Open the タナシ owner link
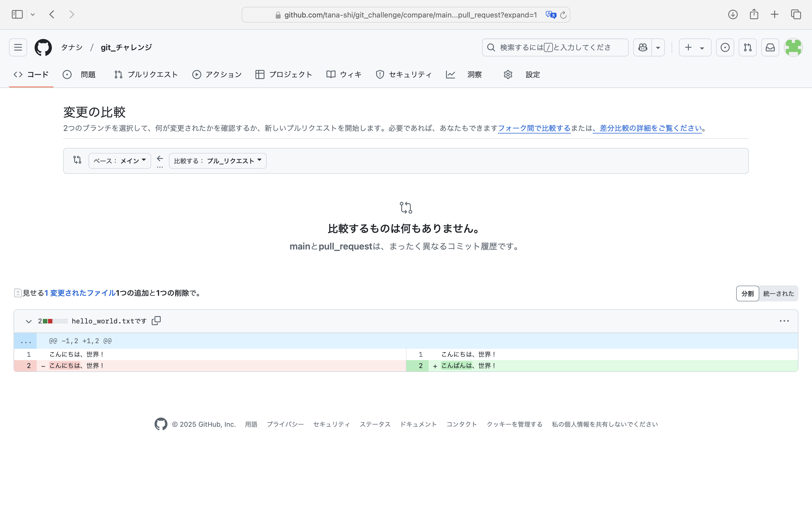Screen dimensions: 812x508 point(71,47)
